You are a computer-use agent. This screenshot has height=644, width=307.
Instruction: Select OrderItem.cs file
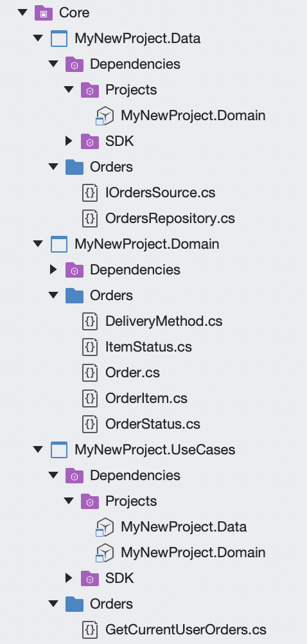coord(146,398)
